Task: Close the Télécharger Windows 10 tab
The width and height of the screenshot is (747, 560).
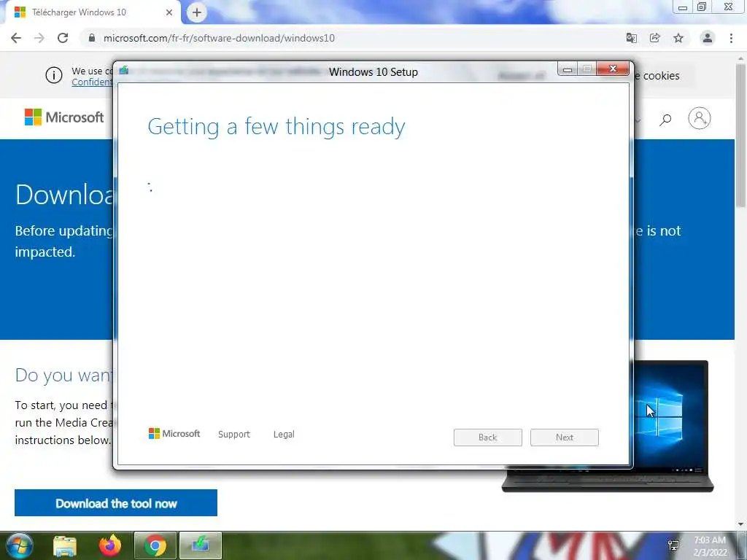Action: tap(169, 12)
